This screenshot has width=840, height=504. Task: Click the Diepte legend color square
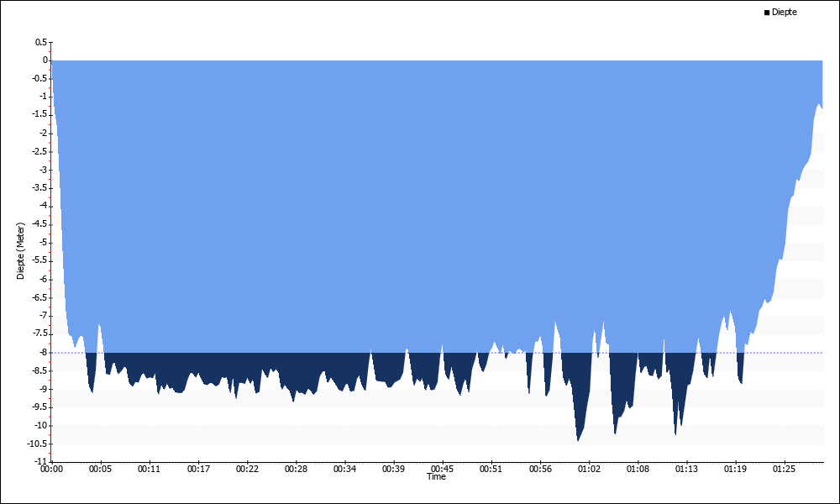767,13
